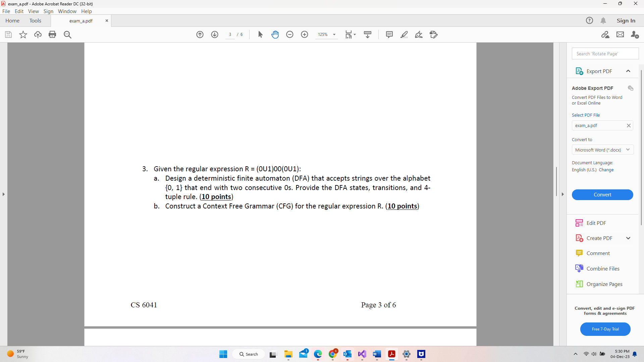Viewport: 644px width, 362px height.
Task: Open the 125% zoom level dropdown
Action: coord(334,35)
